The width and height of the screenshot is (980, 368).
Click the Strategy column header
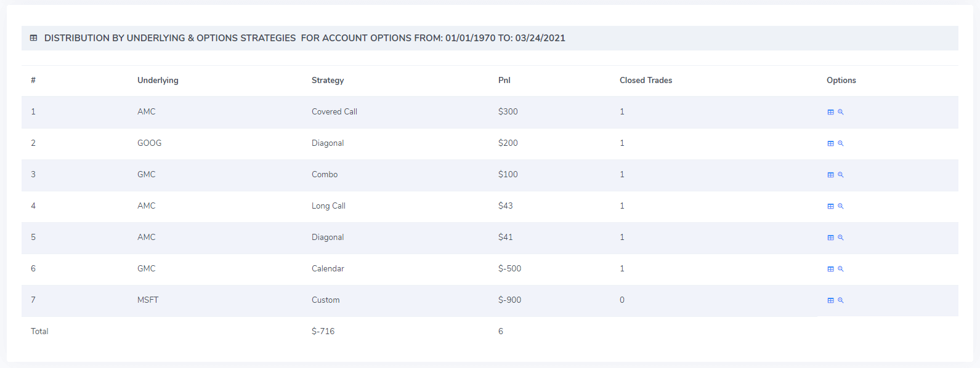tap(328, 80)
